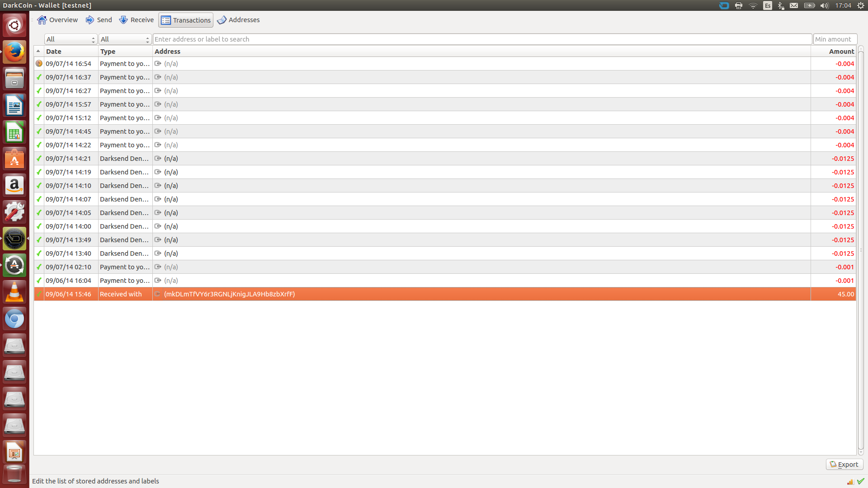Sort by the Type column header
Image resolution: width=868 pixels, height=488 pixels.
tap(125, 52)
